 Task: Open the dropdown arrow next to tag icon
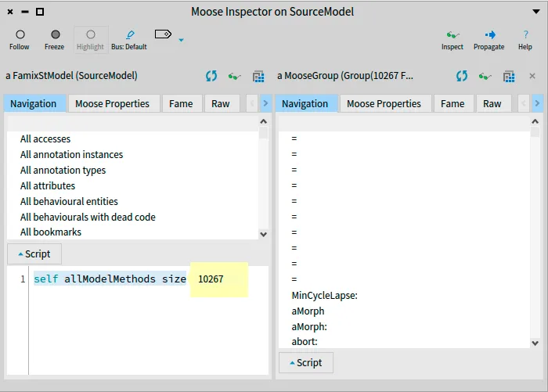point(181,40)
